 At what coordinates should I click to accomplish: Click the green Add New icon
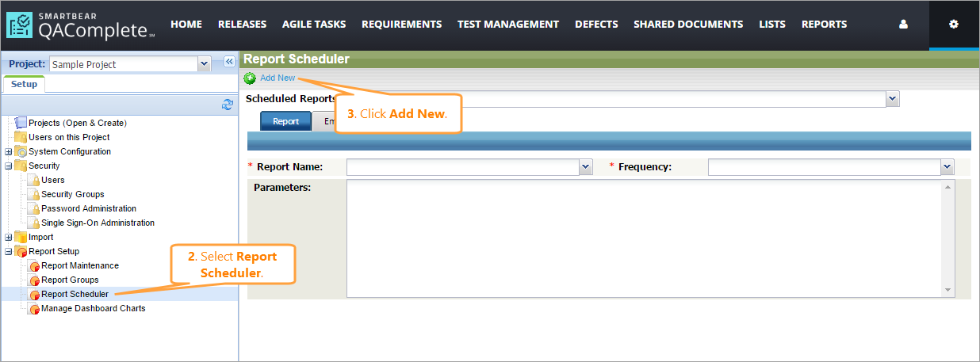(250, 78)
